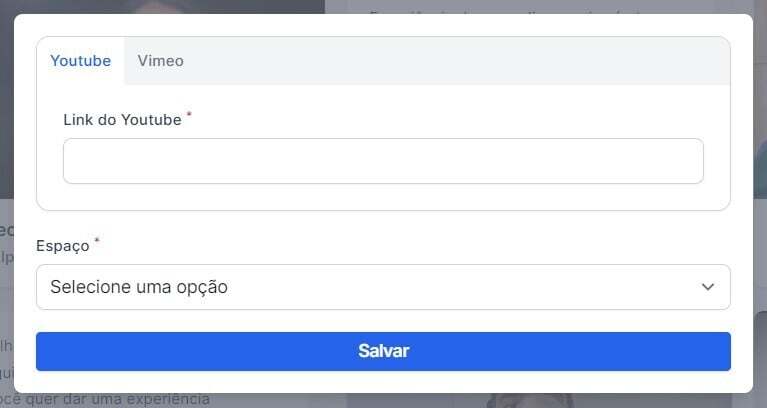The image size is (767, 408).
Task: Click the red asterisk beside Link do Youtube
Action: click(189, 115)
